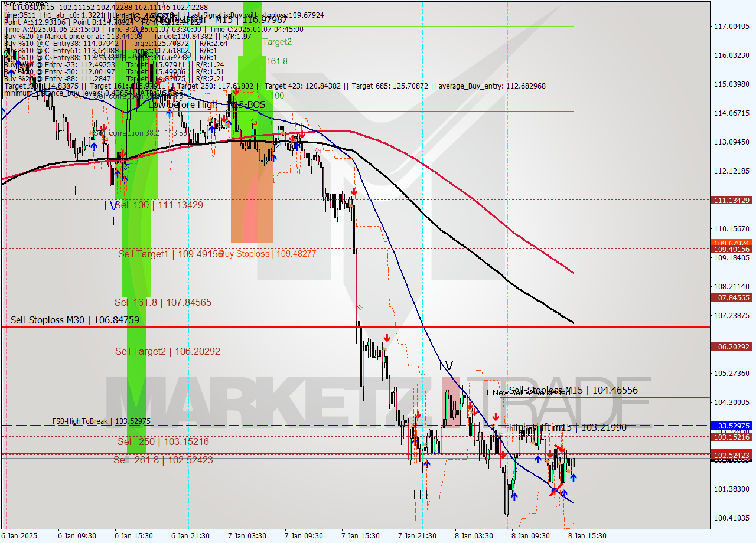Click the '7 Jan 21:30' time label
The image size is (756, 543).
[418, 536]
